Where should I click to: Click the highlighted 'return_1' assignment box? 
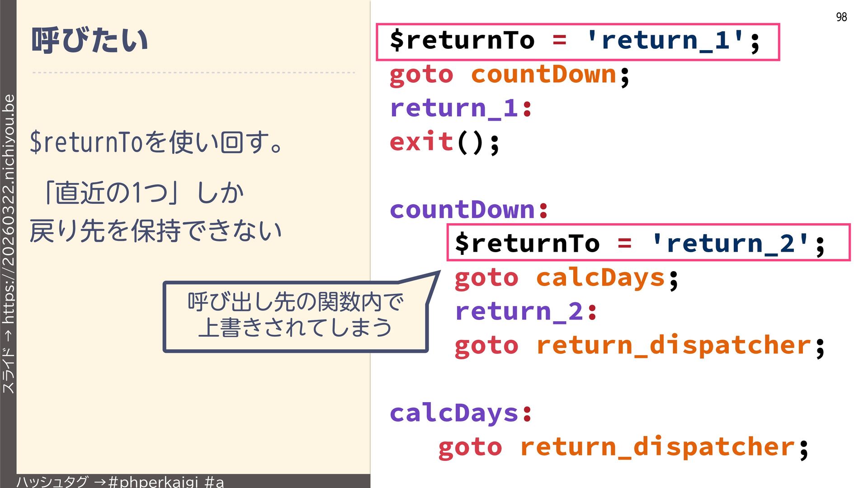577,42
